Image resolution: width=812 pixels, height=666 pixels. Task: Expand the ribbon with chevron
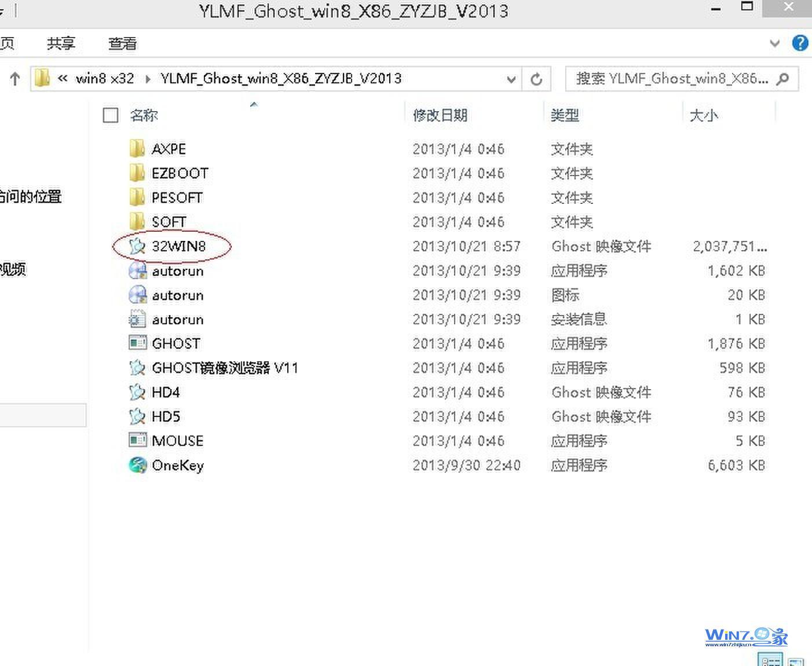pos(774,43)
